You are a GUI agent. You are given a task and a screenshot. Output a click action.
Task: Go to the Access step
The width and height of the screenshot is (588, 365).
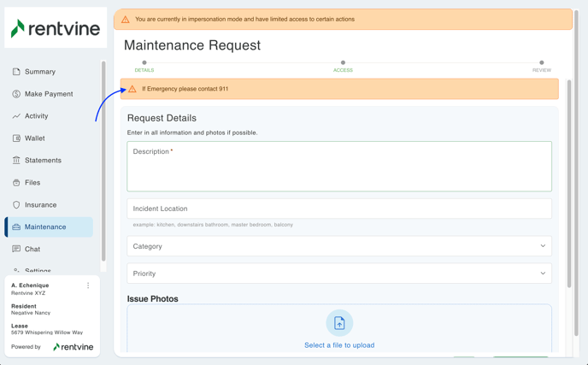(x=343, y=65)
